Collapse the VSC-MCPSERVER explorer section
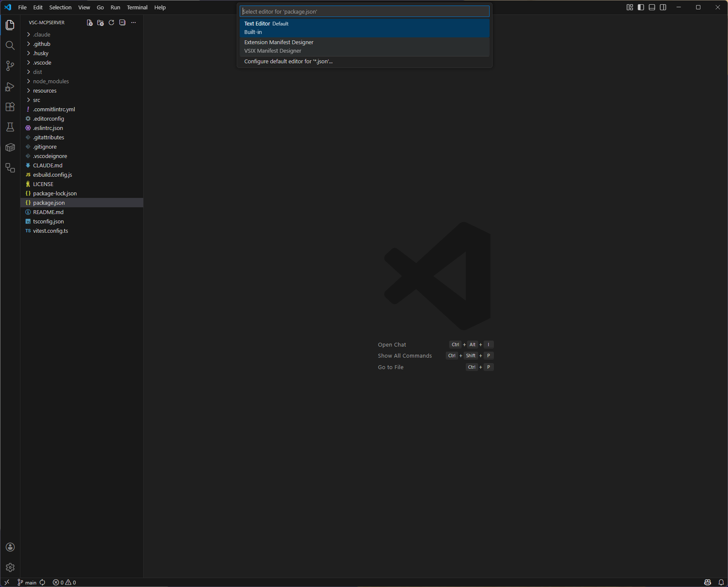Viewport: 728px width, 587px height. (x=47, y=23)
